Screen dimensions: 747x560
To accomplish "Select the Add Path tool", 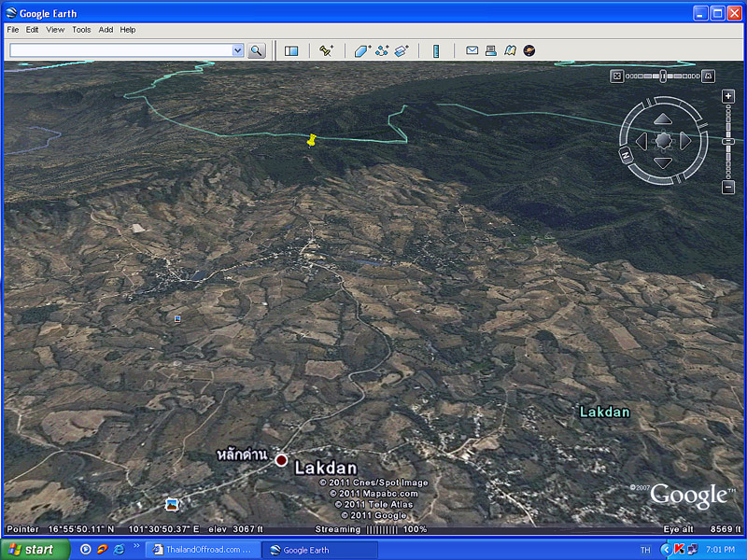I will [x=382, y=50].
